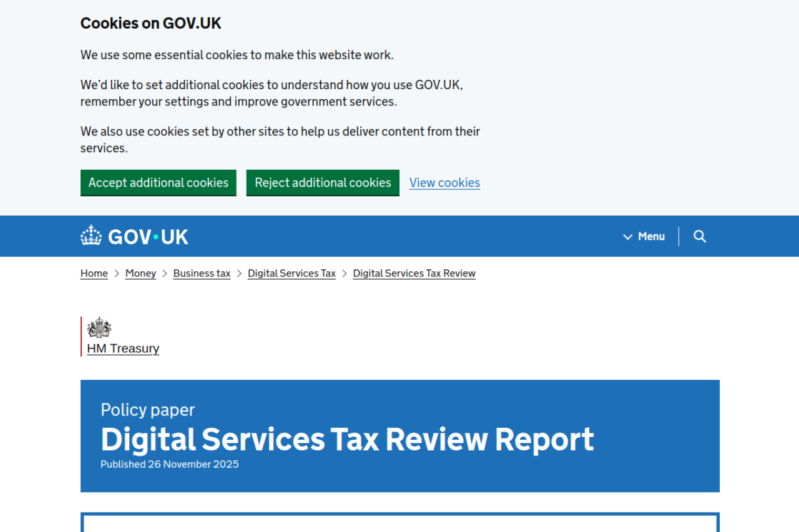Open the search magnifier icon

pos(700,236)
